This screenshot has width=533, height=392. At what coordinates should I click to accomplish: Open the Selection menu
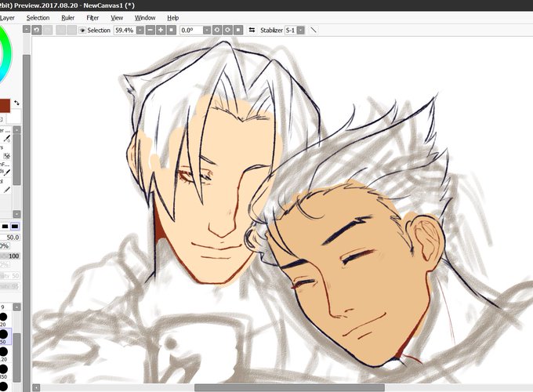(x=38, y=18)
